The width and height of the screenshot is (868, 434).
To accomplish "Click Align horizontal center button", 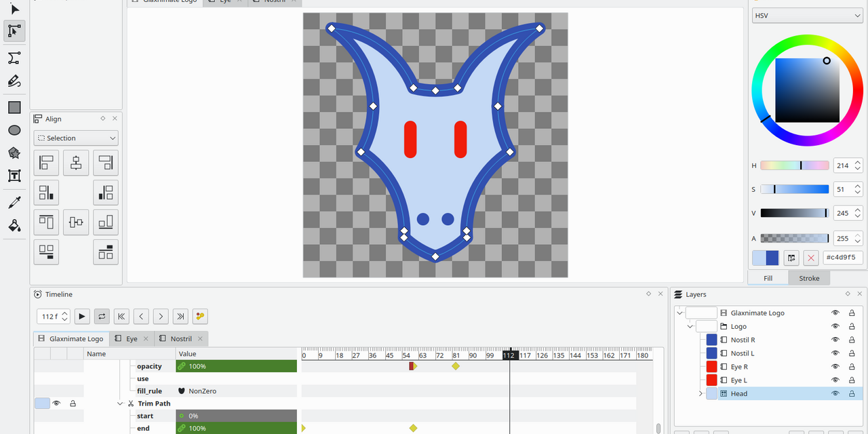I will click(x=76, y=163).
